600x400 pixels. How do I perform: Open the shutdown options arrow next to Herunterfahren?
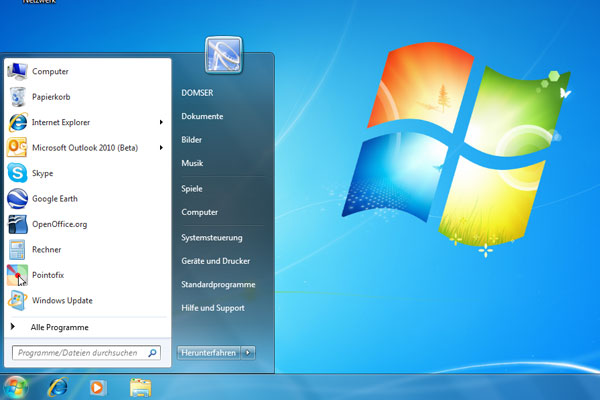[249, 352]
